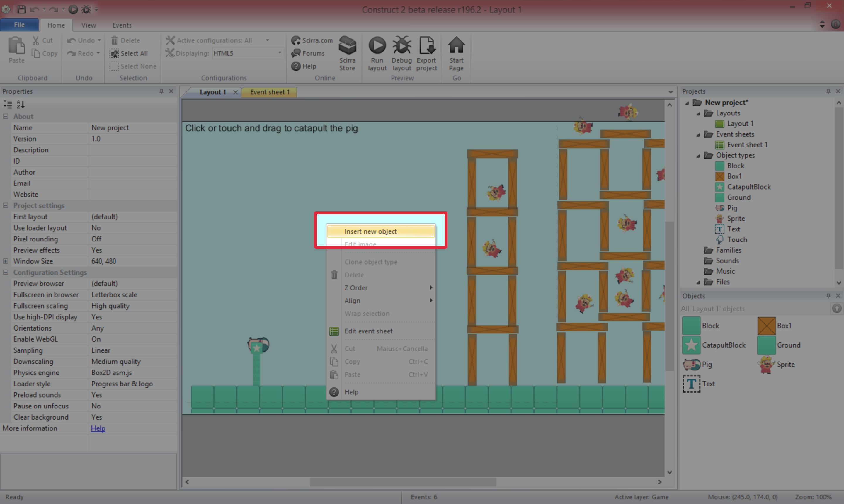Collapse the Object types folder
The width and height of the screenshot is (844, 504).
coord(698,156)
